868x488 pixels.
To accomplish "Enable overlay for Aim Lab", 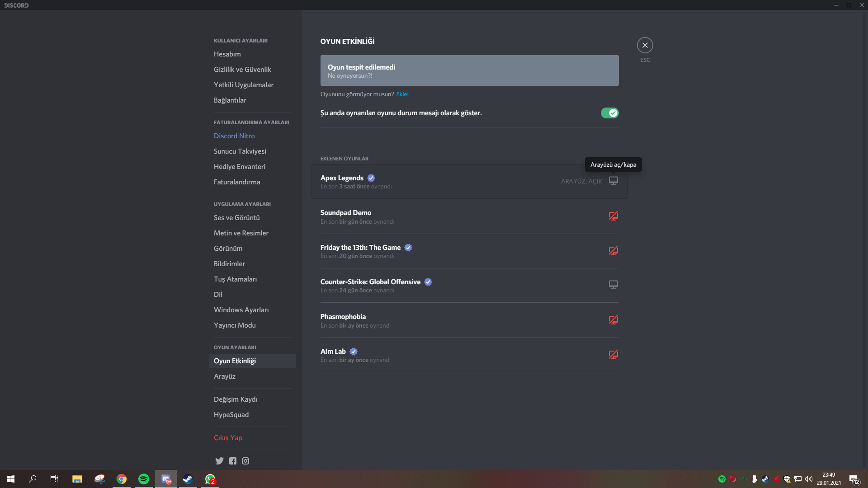I will (x=613, y=355).
